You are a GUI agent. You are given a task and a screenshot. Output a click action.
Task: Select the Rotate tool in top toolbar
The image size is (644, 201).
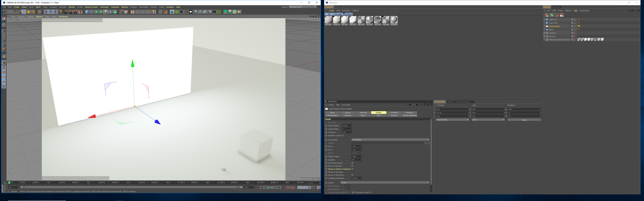(33, 12)
